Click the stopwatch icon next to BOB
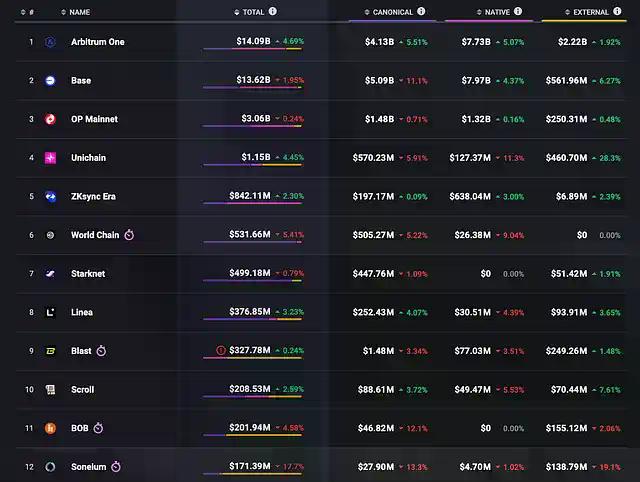This screenshot has width=640, height=482. (98, 428)
